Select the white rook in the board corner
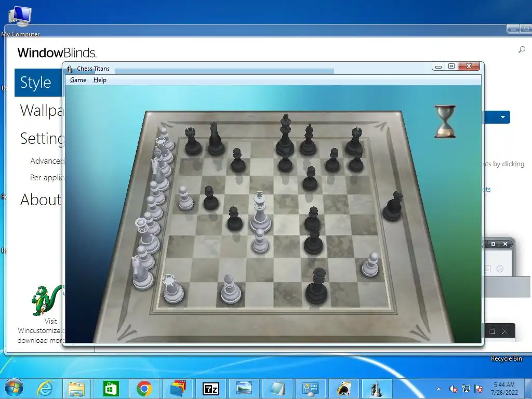 pyautogui.click(x=172, y=289)
